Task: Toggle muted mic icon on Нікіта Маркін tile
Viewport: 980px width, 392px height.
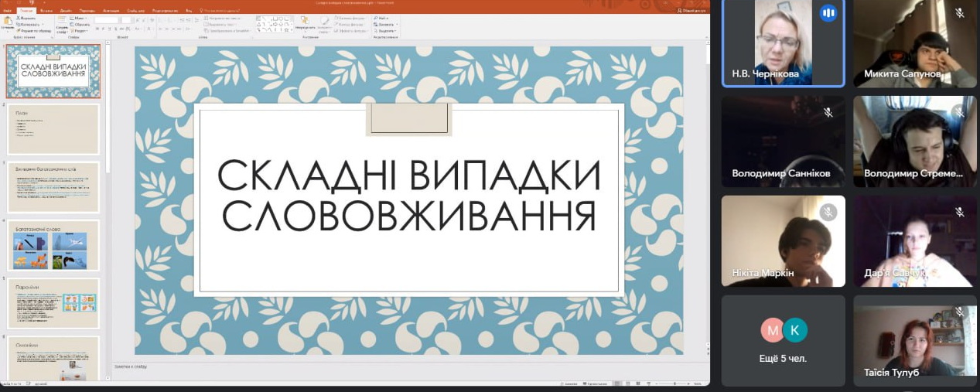Action: click(x=828, y=212)
